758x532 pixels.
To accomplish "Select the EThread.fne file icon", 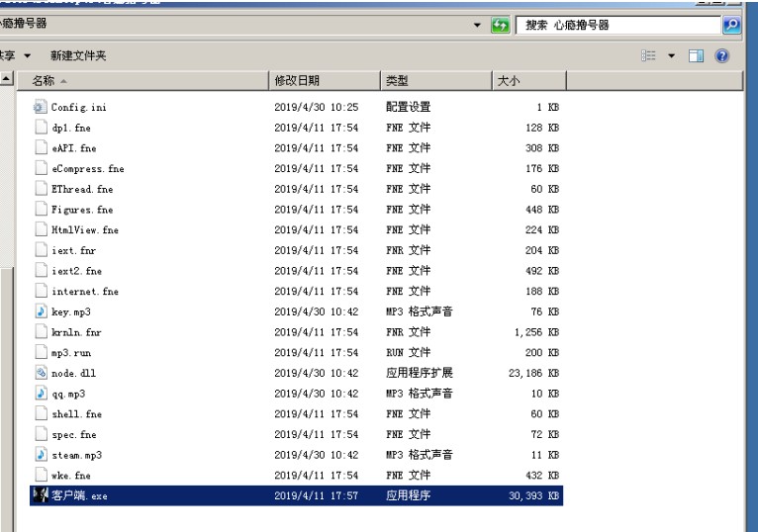I will pos(42,189).
